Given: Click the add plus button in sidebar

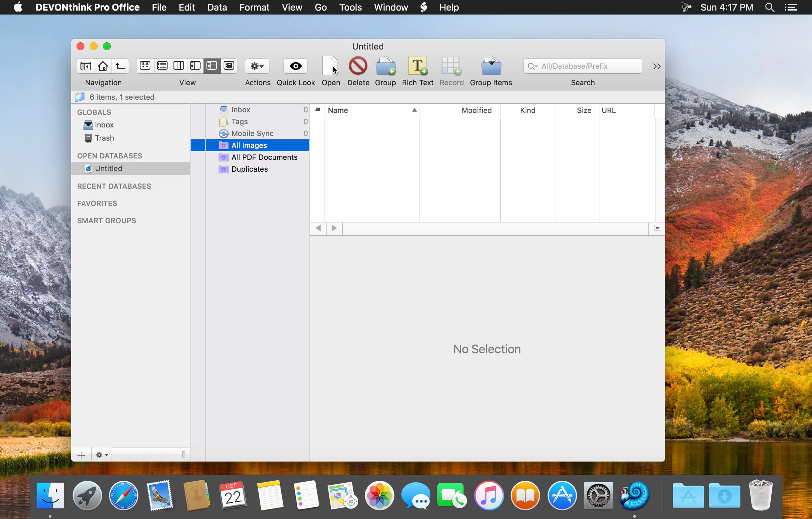Looking at the screenshot, I should tap(81, 455).
